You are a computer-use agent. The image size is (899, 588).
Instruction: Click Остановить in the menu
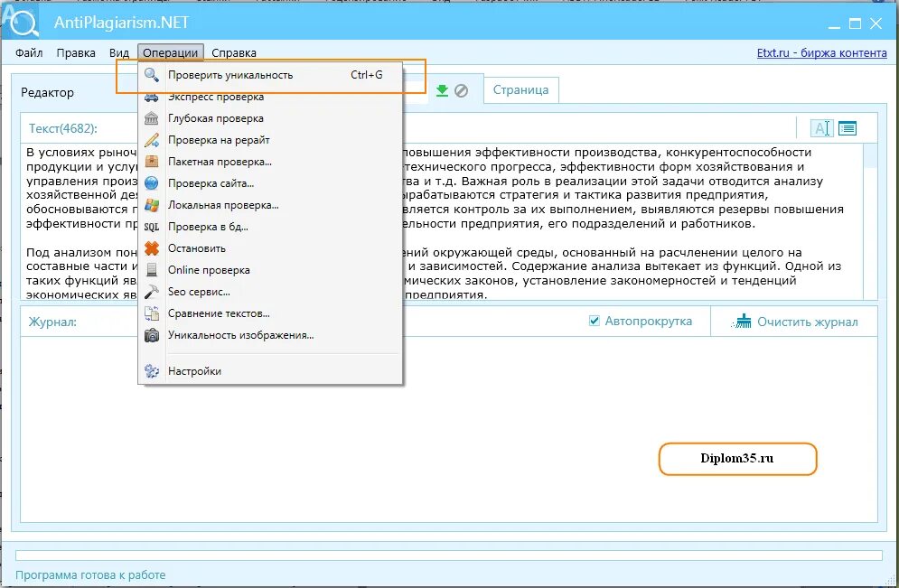click(271, 248)
